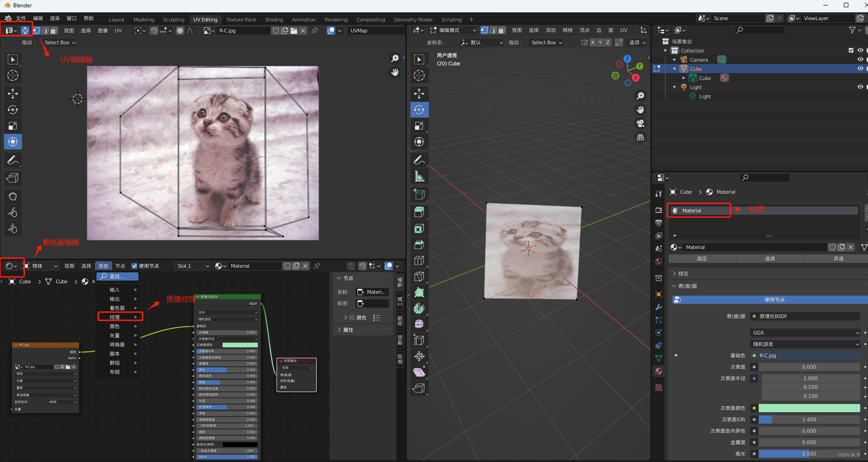Select the Move tool in UV editor
Image resolution: width=868 pixels, height=462 pixels.
13,94
